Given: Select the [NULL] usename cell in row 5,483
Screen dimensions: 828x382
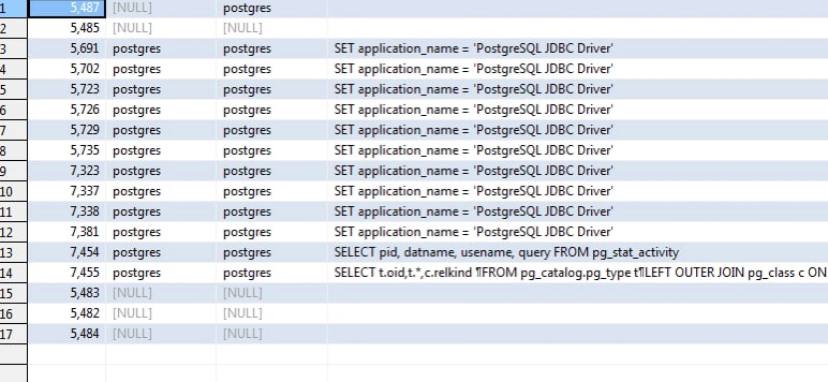Looking at the screenshot, I should click(271, 293).
